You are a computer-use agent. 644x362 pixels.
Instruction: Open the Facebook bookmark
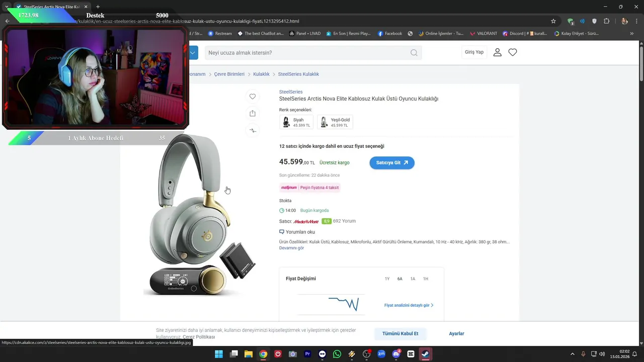point(390,34)
